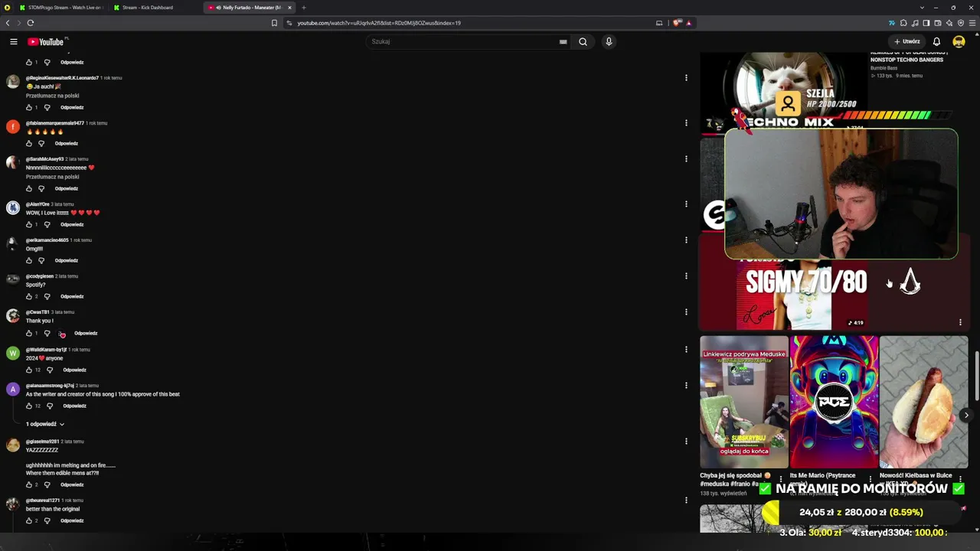Open the YouTube guide hamburger menu
Screen dimensions: 980x551
(14, 41)
